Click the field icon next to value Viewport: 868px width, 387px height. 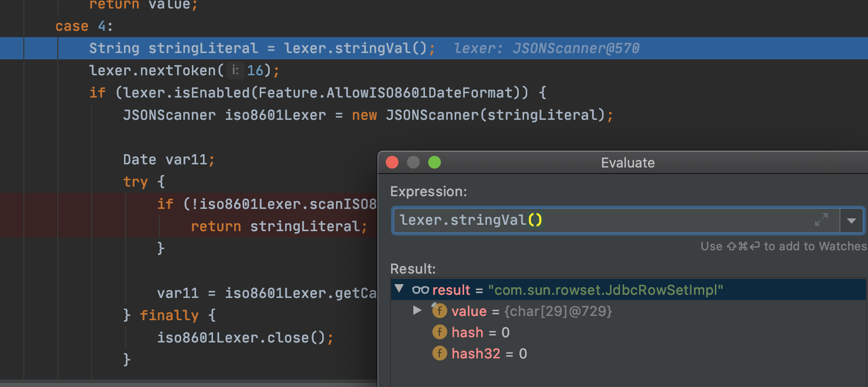pos(439,311)
